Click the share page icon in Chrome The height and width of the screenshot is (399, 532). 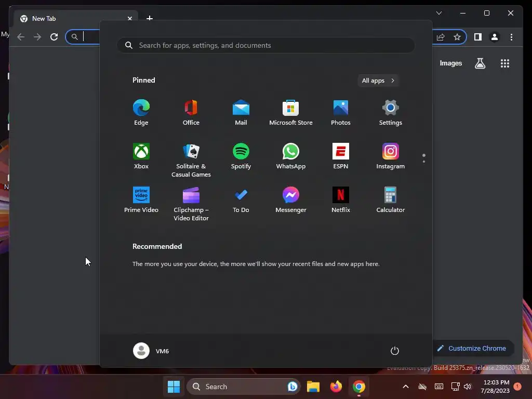(441, 37)
